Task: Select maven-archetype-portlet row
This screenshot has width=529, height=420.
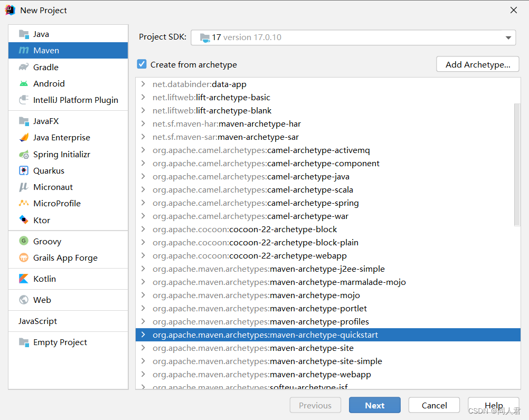Action: (328, 308)
